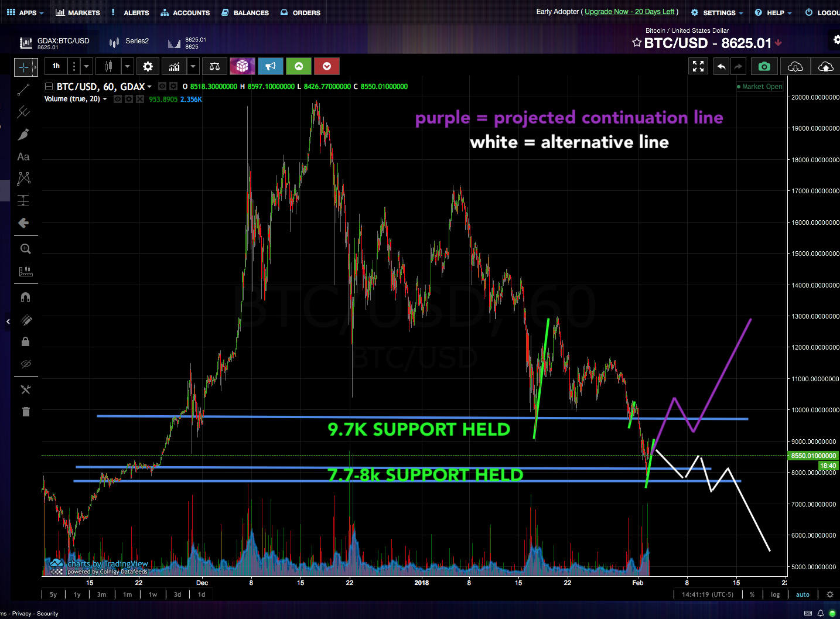Click the cloud download load chart icon
The width and height of the screenshot is (840, 619).
click(795, 67)
